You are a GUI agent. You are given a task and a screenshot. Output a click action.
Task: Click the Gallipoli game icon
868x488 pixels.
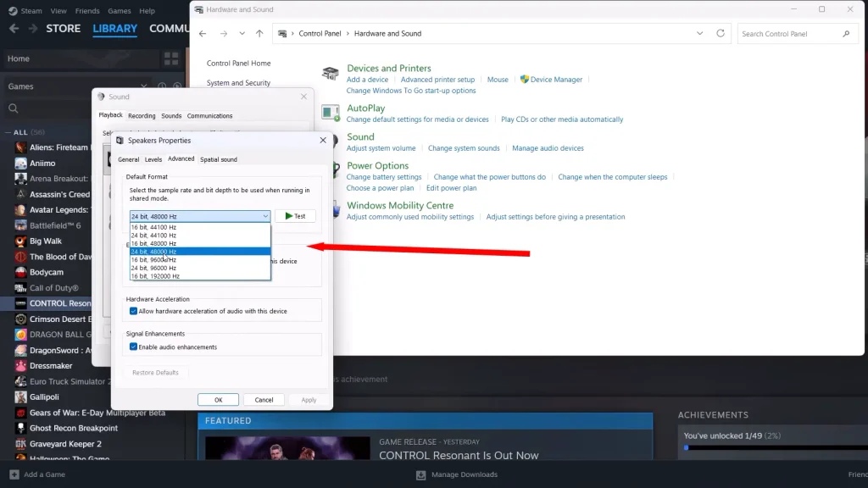click(20, 396)
